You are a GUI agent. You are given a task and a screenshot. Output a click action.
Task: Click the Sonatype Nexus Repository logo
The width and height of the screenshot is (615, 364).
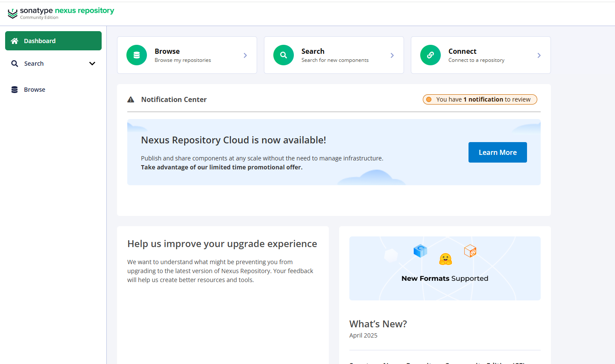[61, 13]
